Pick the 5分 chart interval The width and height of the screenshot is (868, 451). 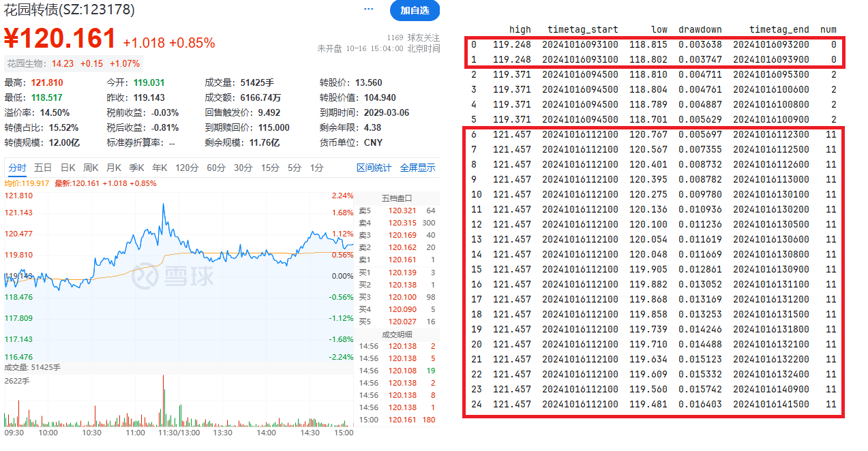click(x=294, y=168)
